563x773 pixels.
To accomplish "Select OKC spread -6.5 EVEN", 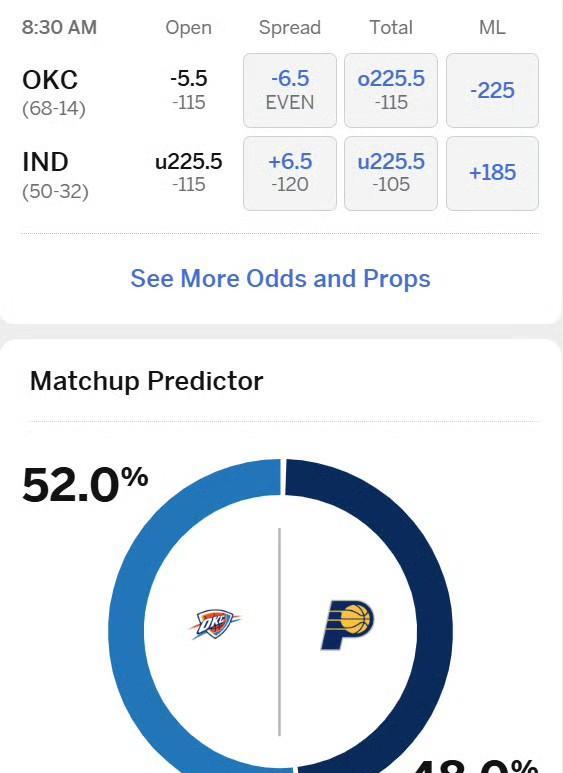I will 290,90.
